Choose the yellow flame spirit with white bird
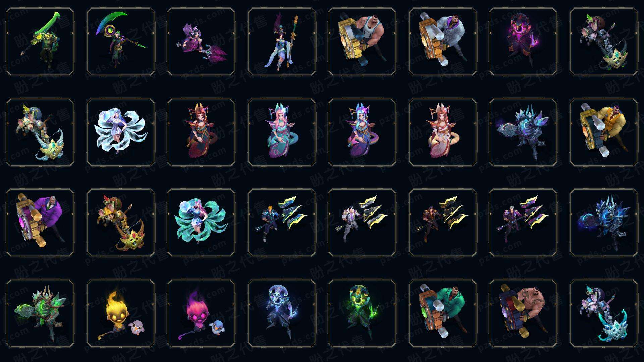This screenshot has width=644, height=362. coord(121,313)
